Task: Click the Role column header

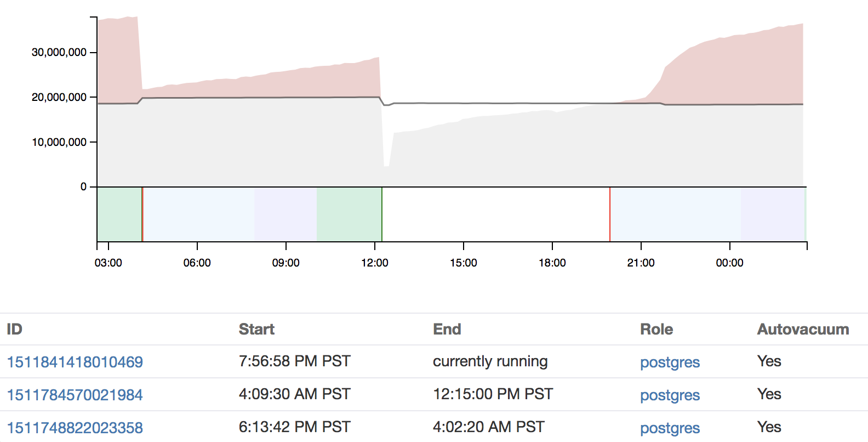Action: (656, 329)
